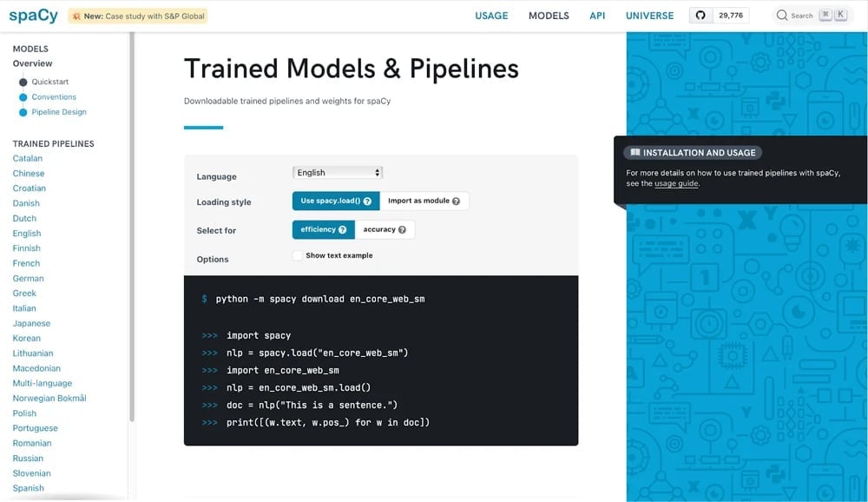Click the print w.text, w.pos_ code line
This screenshot has height=502, width=868.
[x=328, y=422]
